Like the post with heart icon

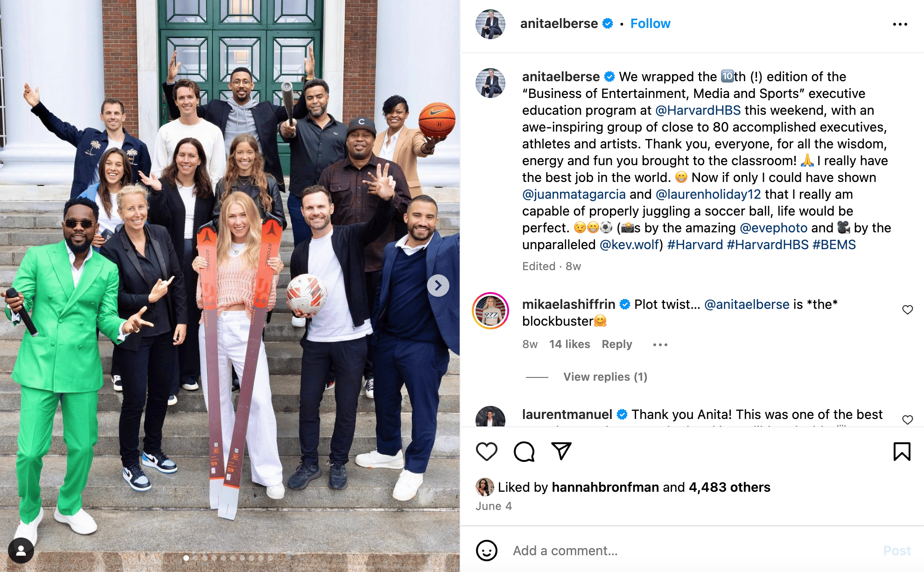486,452
